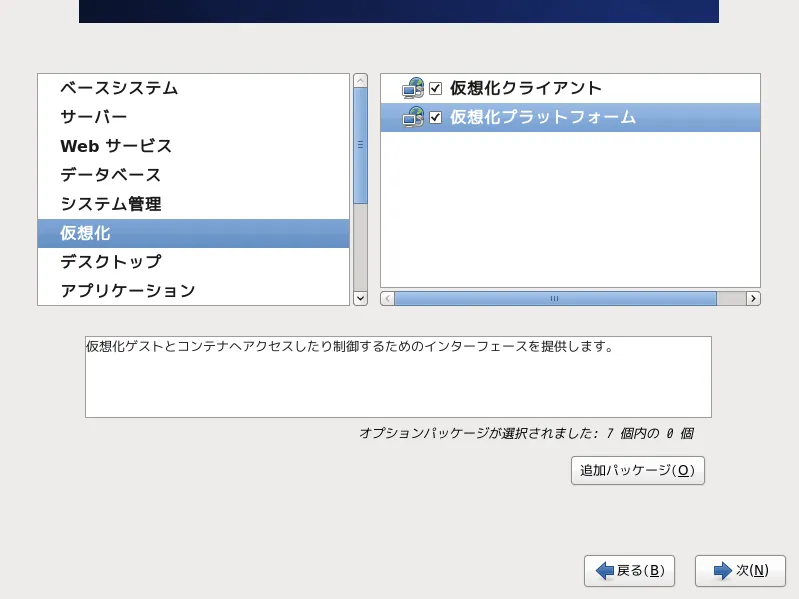This screenshot has width=799, height=599.
Task: Uncheck the 仮想化クライアント checkbox
Action: (x=435, y=88)
